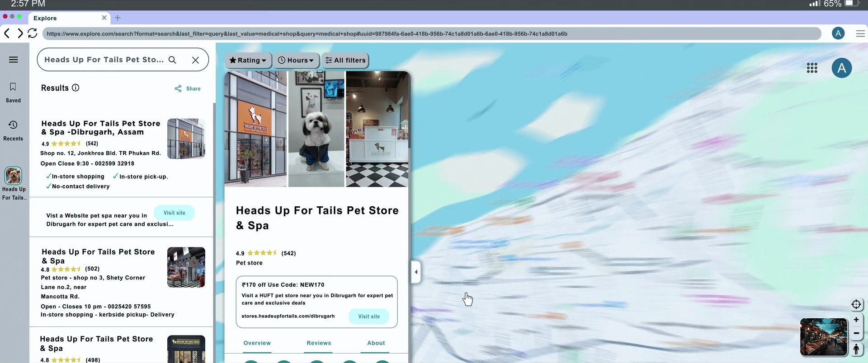
Task: Click the dog photo in detail panel
Action: [x=316, y=129]
